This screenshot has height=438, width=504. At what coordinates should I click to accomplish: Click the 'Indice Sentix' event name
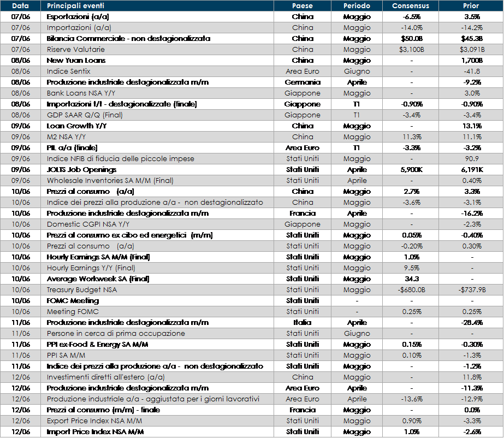click(69, 71)
